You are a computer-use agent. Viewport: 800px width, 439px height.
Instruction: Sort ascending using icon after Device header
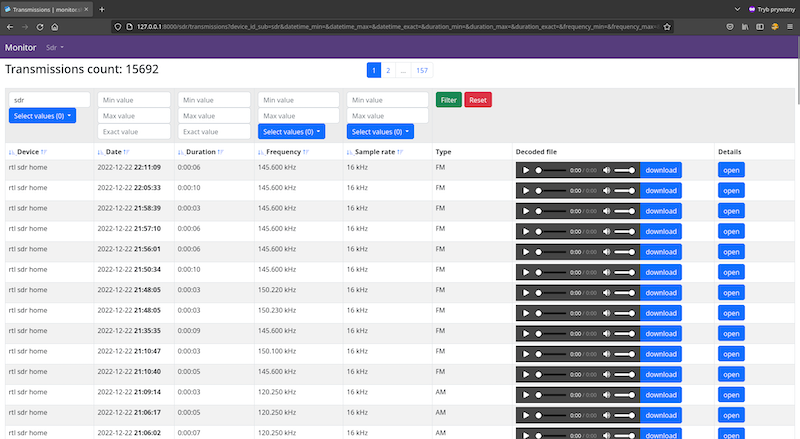[44, 152]
